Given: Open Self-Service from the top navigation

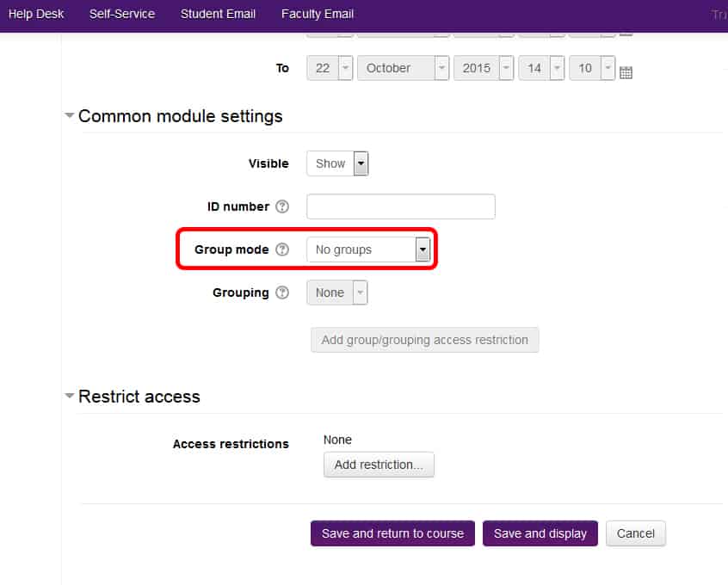Looking at the screenshot, I should click(x=122, y=14).
